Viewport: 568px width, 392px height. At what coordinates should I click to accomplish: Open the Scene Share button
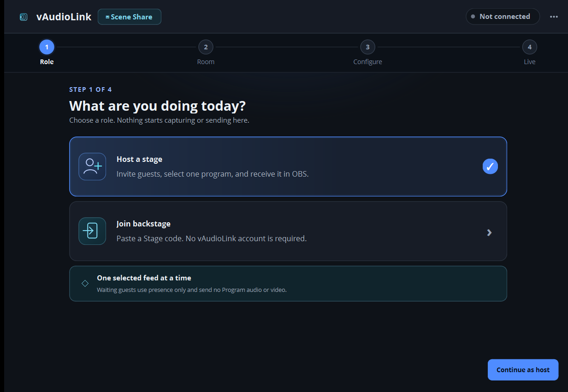[130, 17]
